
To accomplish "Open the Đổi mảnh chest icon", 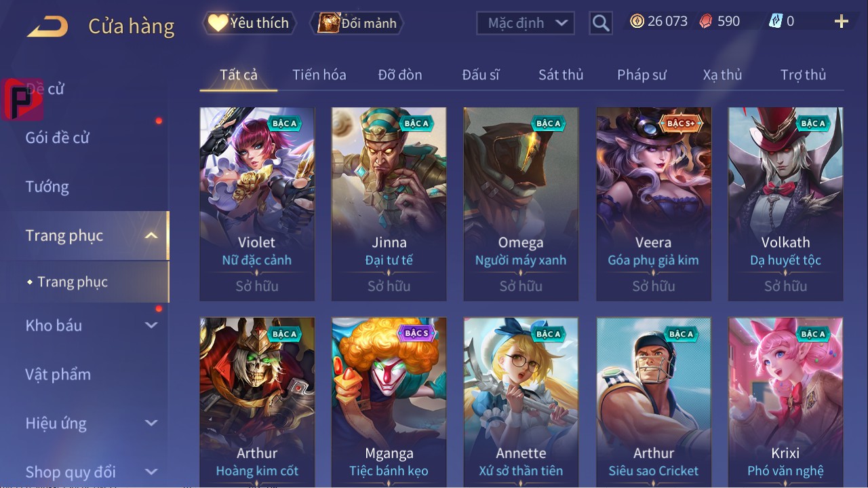I will coord(329,23).
